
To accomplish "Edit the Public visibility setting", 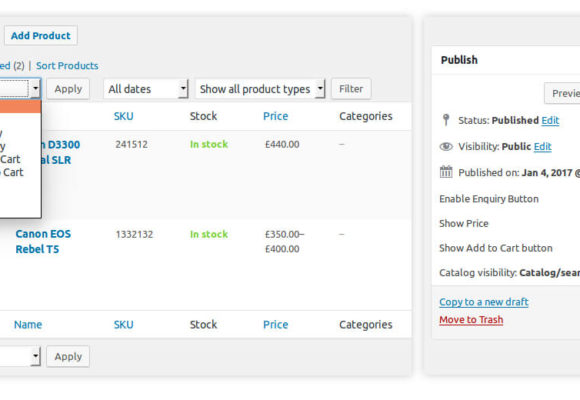I will [x=543, y=147].
